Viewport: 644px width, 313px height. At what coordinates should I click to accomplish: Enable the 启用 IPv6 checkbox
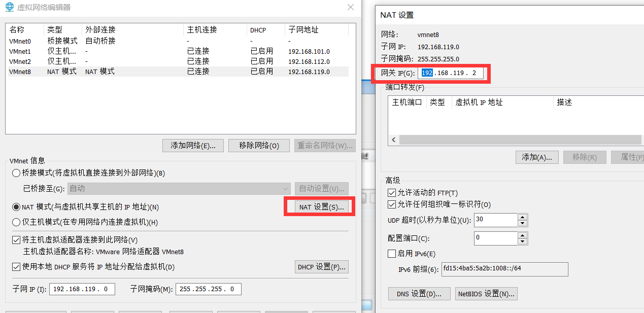[x=391, y=254]
